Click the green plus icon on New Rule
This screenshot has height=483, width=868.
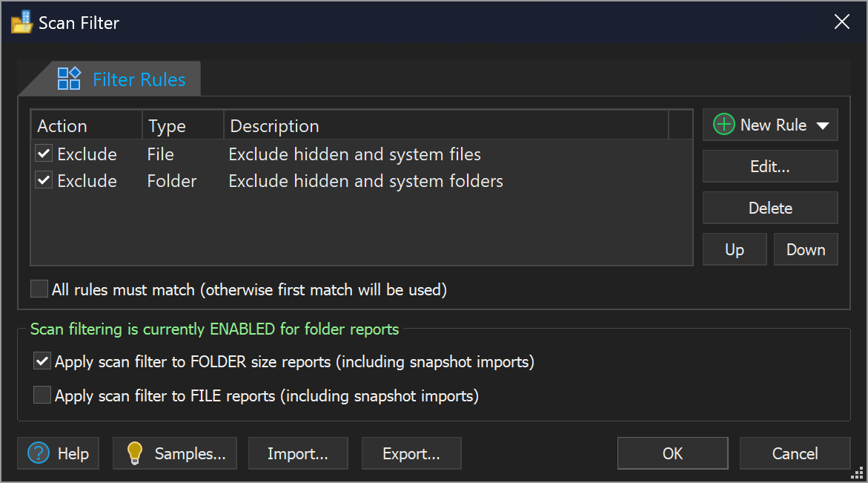724,125
